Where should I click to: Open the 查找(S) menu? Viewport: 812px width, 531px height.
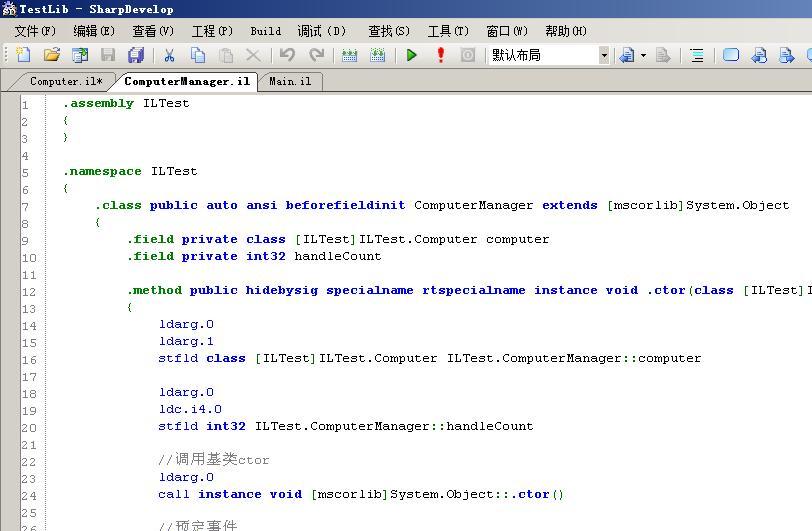(x=389, y=31)
